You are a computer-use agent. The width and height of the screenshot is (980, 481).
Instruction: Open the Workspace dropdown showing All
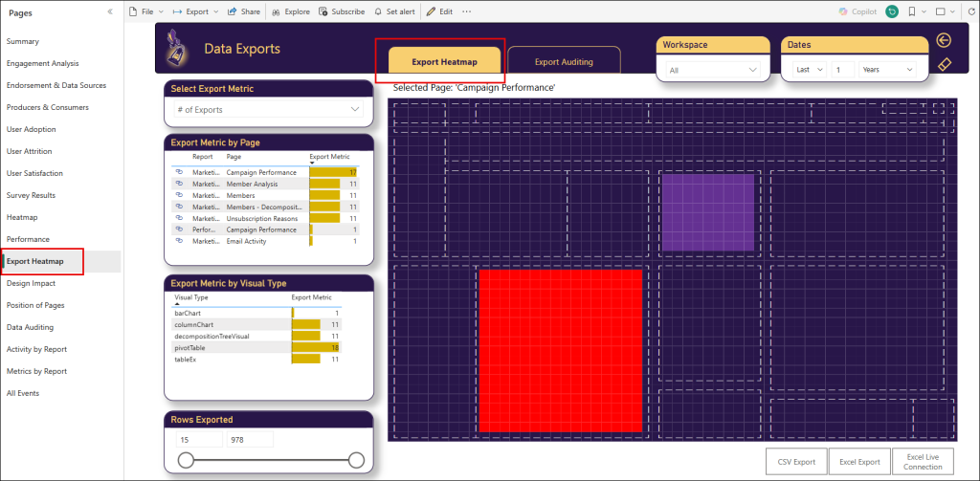(713, 70)
